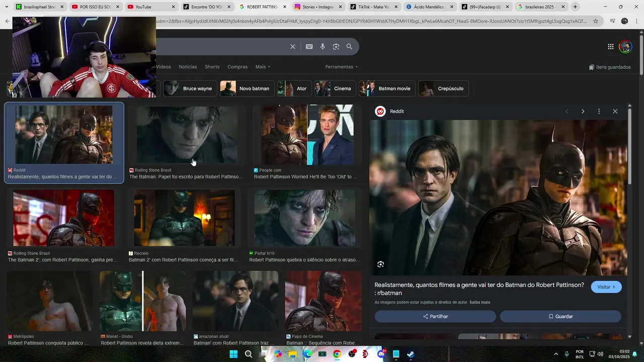Open Chrome tab search dropdown
This screenshot has width=644, height=362.
(7, 7)
